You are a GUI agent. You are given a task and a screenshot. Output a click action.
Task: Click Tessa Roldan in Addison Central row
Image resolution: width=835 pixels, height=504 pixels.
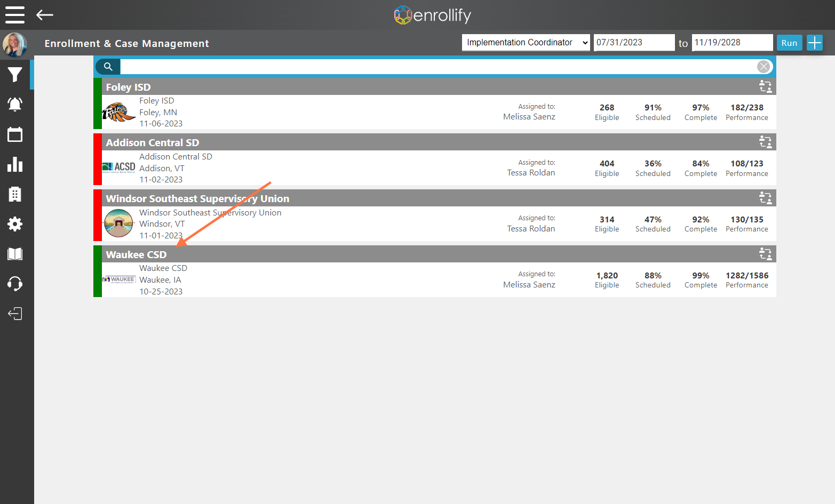(531, 173)
